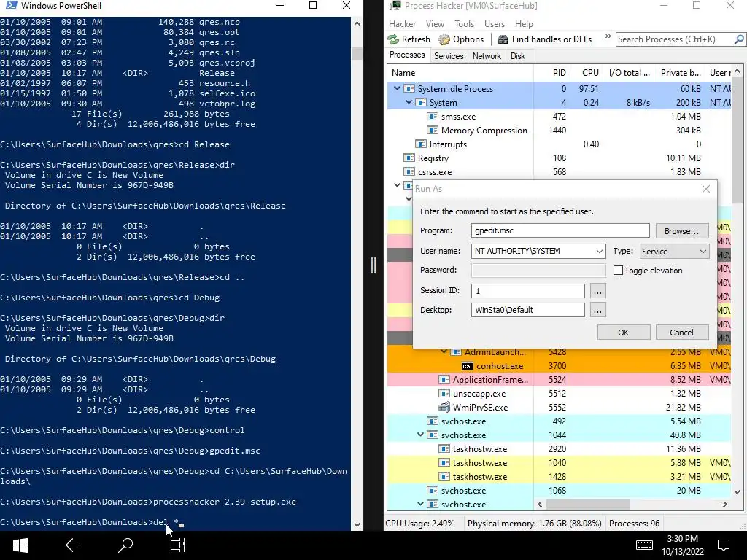747x560 pixels.
Task: Open the Tools menu
Action: point(464,24)
